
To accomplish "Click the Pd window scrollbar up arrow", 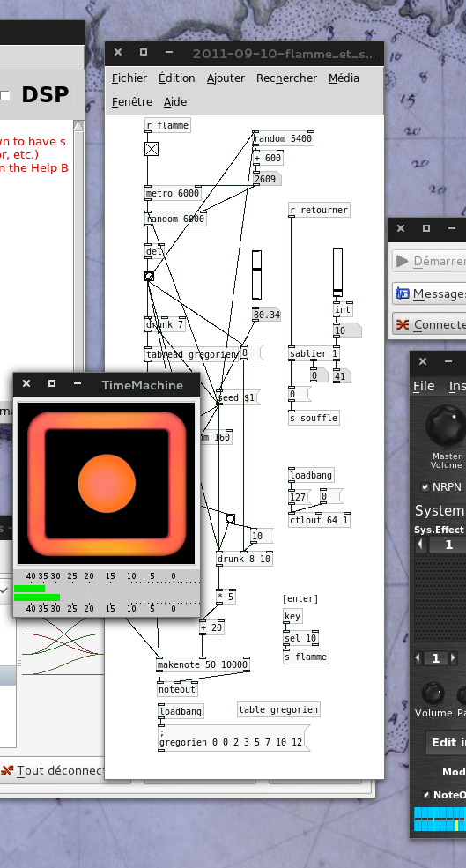I will click(78, 126).
